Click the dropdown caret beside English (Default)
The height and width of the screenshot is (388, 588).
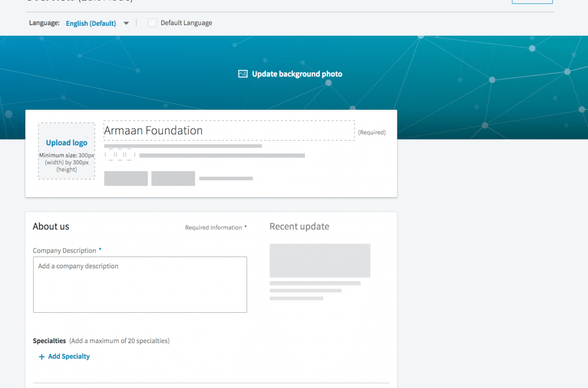click(126, 23)
